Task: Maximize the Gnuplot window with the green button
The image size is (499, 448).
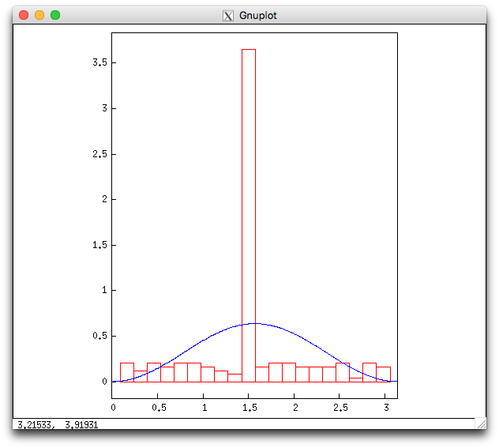Action: (x=55, y=15)
